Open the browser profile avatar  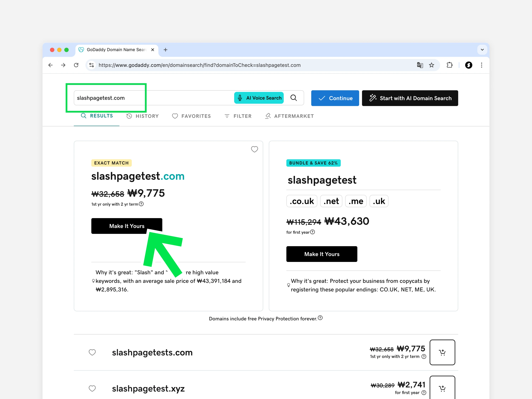(469, 65)
